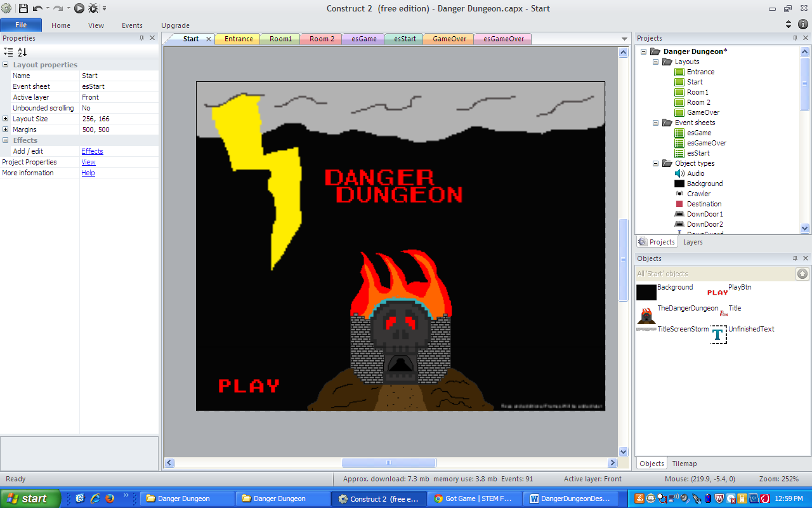Redo the last undone action
The height and width of the screenshot is (508, 812).
pos(58,8)
